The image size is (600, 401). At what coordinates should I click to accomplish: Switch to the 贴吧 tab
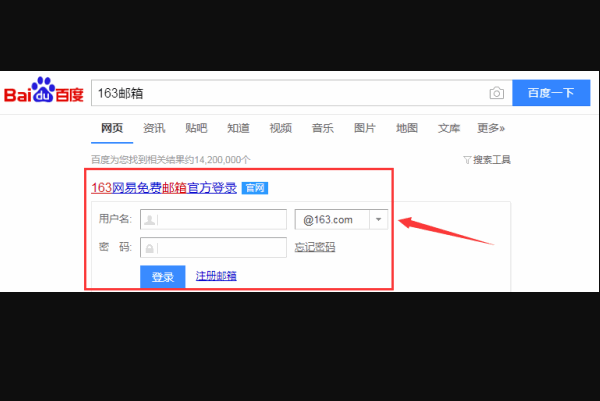[x=196, y=128]
